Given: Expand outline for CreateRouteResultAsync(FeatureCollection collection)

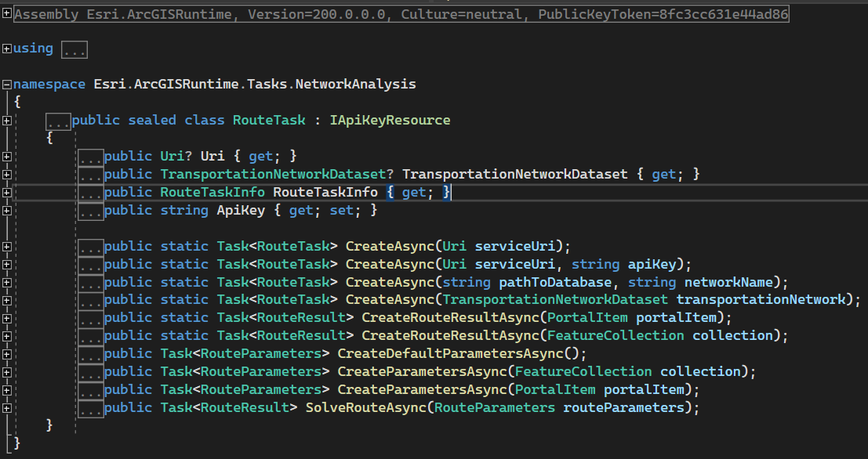Looking at the screenshot, I should [x=6, y=336].
